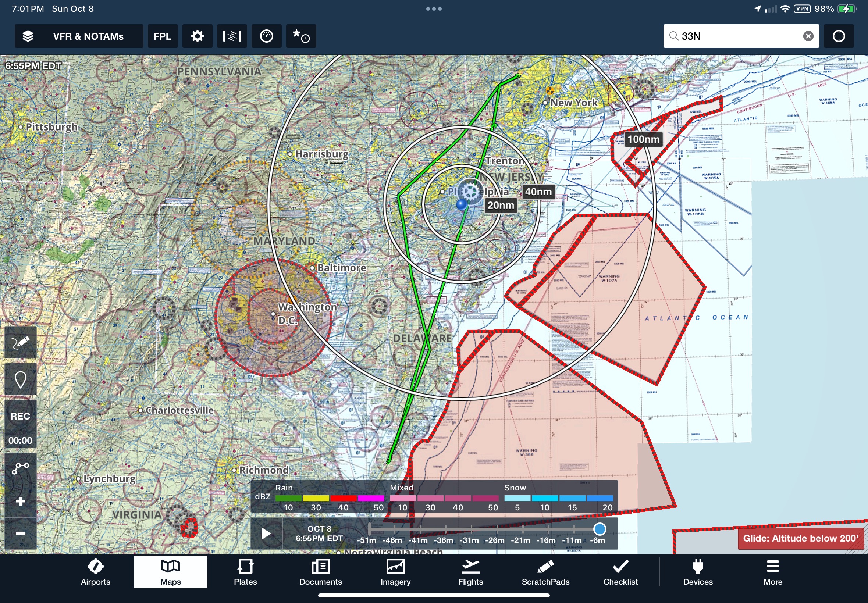Tap the drop pin marker tool
The width and height of the screenshot is (868, 603).
tap(20, 379)
